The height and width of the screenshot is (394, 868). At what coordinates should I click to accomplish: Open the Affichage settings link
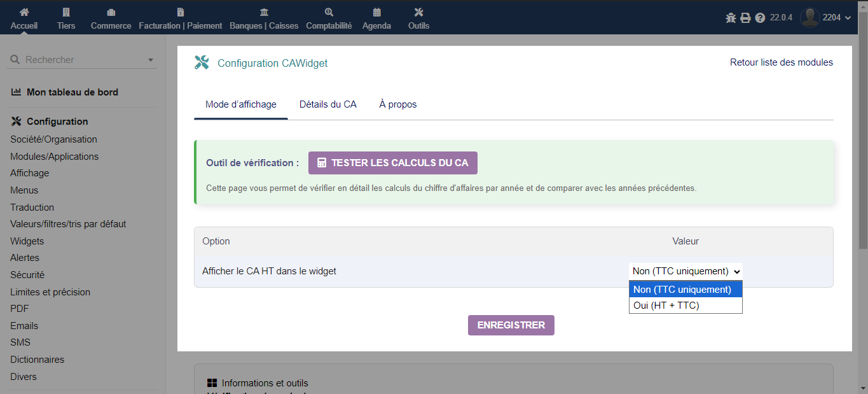[29, 173]
